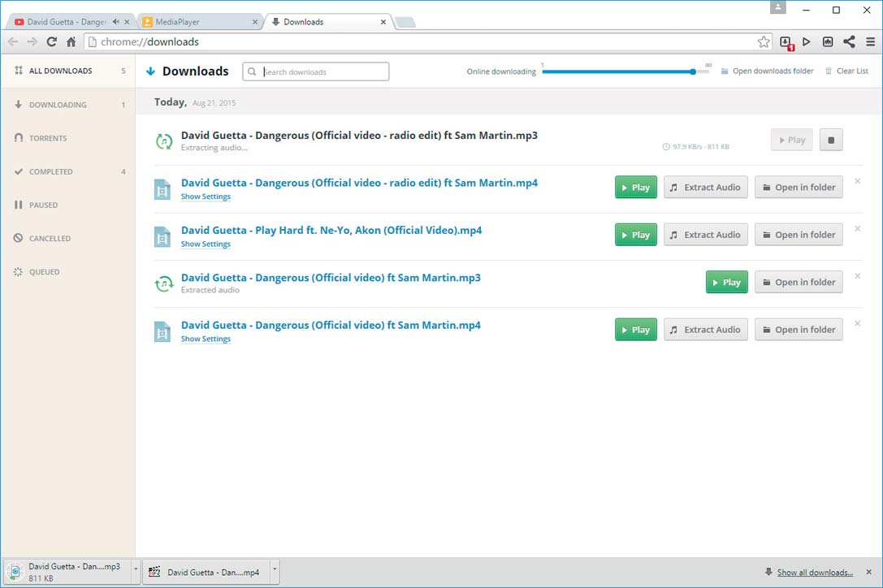Remove Play Hard mp4 from the list
883x588 pixels.
pos(857,229)
